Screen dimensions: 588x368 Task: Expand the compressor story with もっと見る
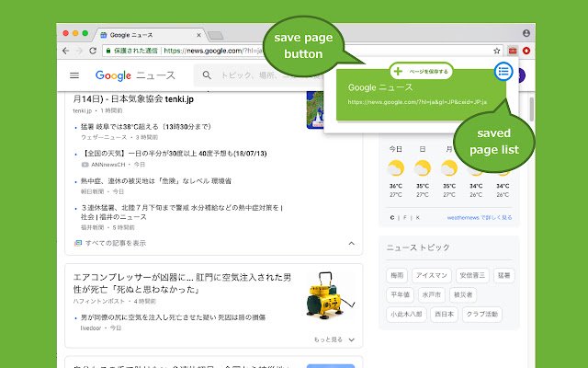(334, 339)
